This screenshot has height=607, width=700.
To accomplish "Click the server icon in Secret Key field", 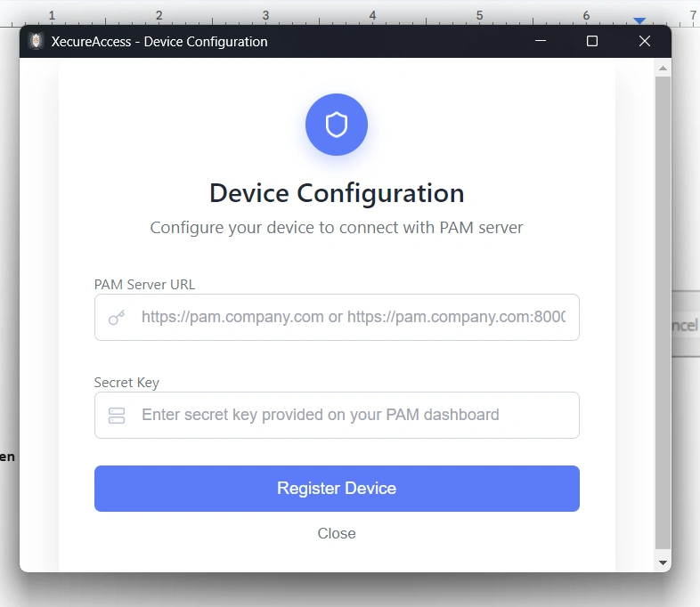I will click(117, 416).
